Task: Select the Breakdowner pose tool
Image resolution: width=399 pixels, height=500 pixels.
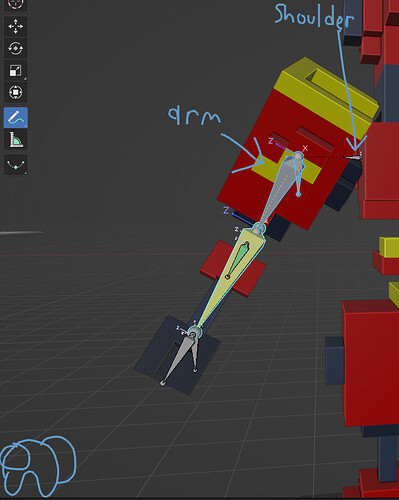Action: pyautogui.click(x=16, y=165)
